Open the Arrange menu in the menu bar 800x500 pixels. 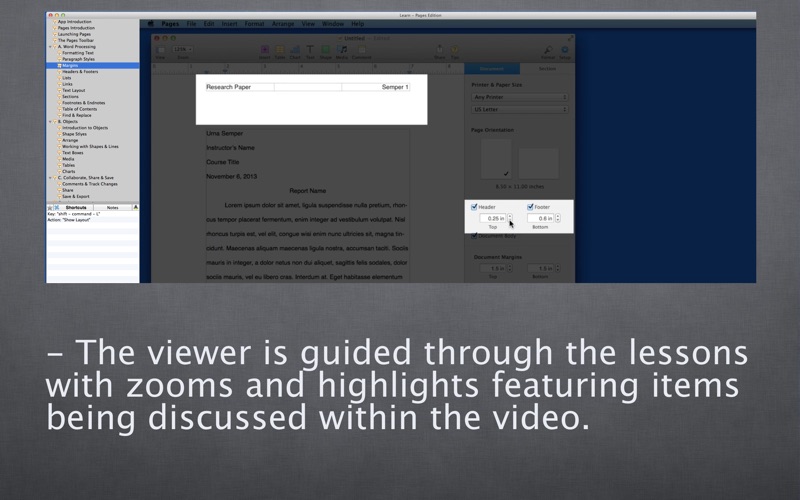tap(283, 23)
